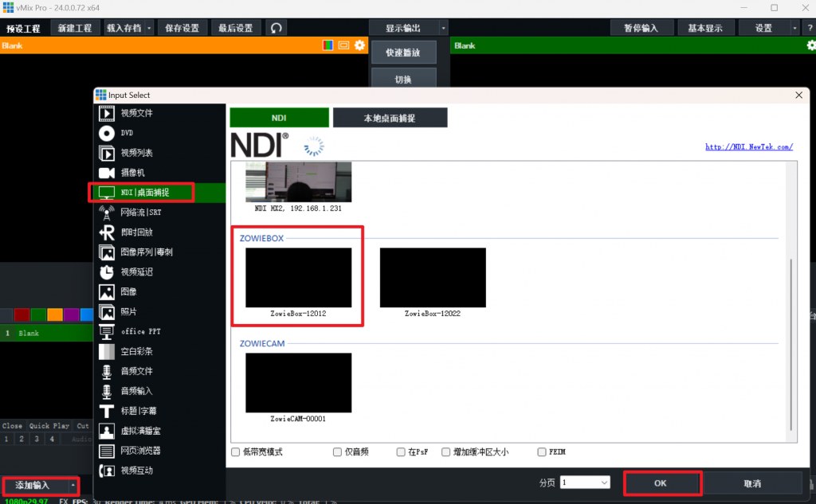Choose the 照片 photos input type
Image resolution: width=816 pixels, height=504 pixels.
[x=159, y=311]
